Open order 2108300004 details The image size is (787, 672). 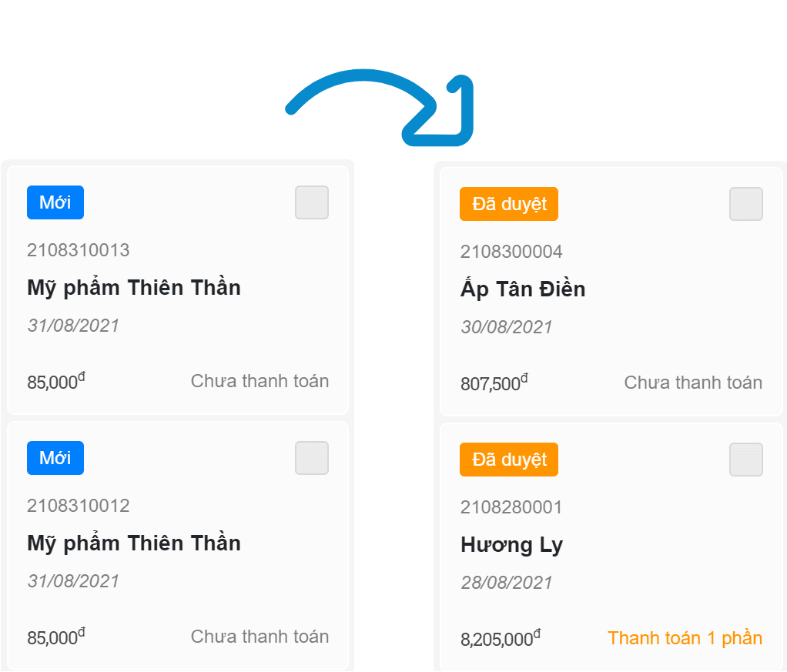(x=511, y=252)
